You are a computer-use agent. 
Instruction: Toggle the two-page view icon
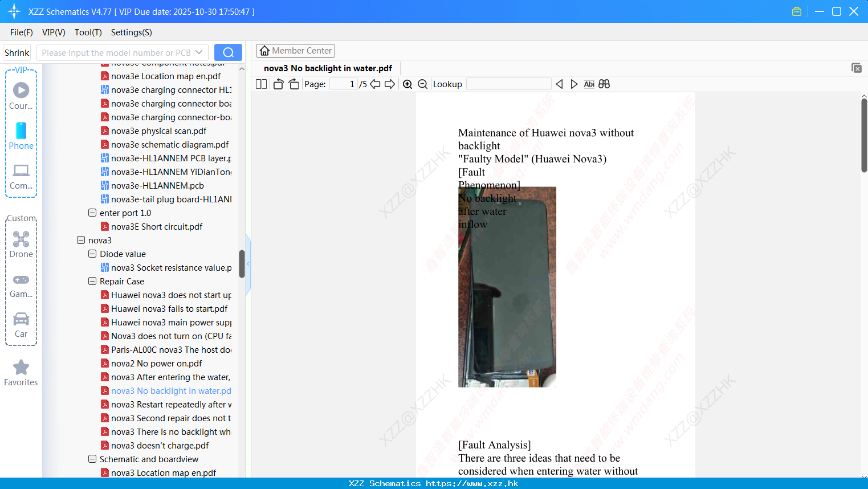tap(261, 84)
